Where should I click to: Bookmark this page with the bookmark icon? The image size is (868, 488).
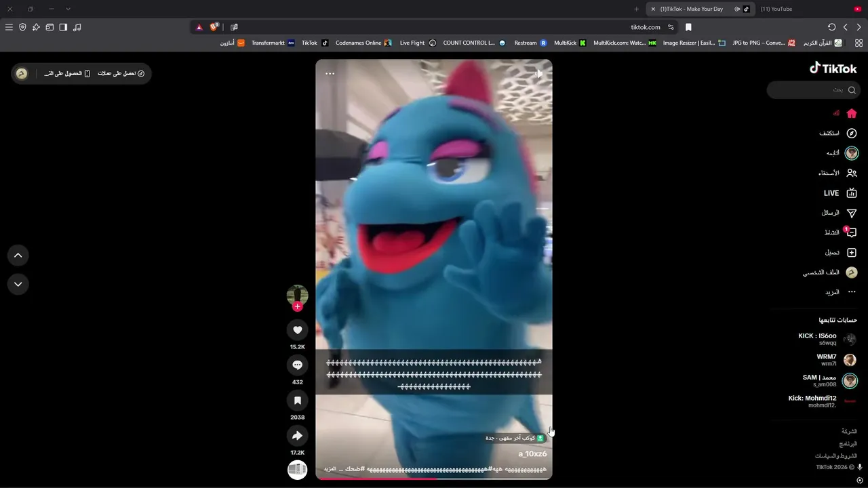click(688, 27)
